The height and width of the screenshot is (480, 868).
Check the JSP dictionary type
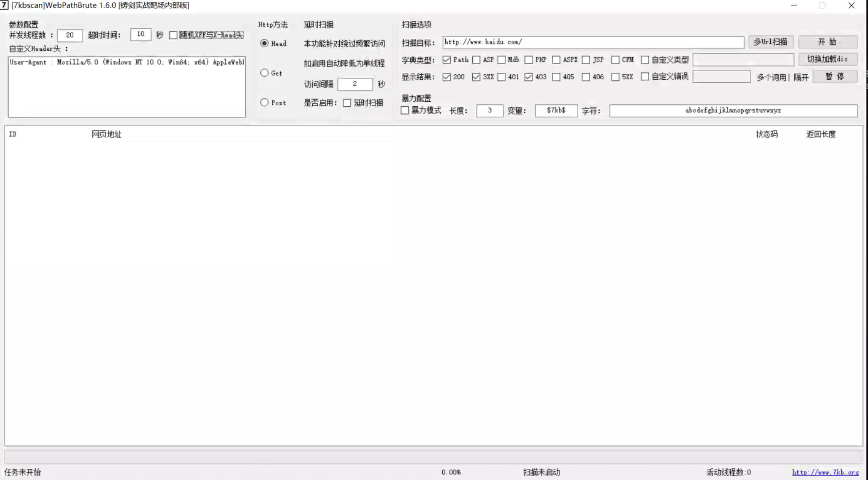pyautogui.click(x=586, y=59)
